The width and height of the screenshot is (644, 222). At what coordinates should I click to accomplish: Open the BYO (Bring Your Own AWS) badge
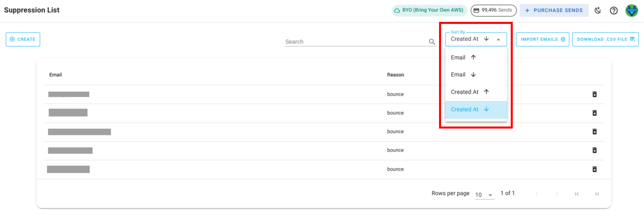(429, 10)
